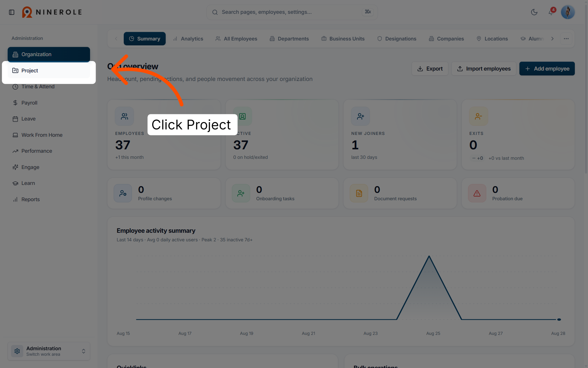Select the Summary tab

pyautogui.click(x=145, y=39)
